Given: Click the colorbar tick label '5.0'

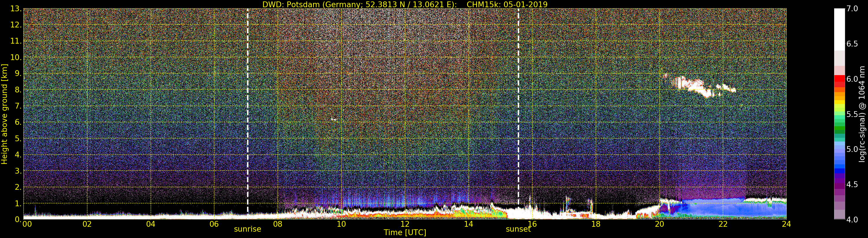Looking at the screenshot, I should (x=852, y=149).
